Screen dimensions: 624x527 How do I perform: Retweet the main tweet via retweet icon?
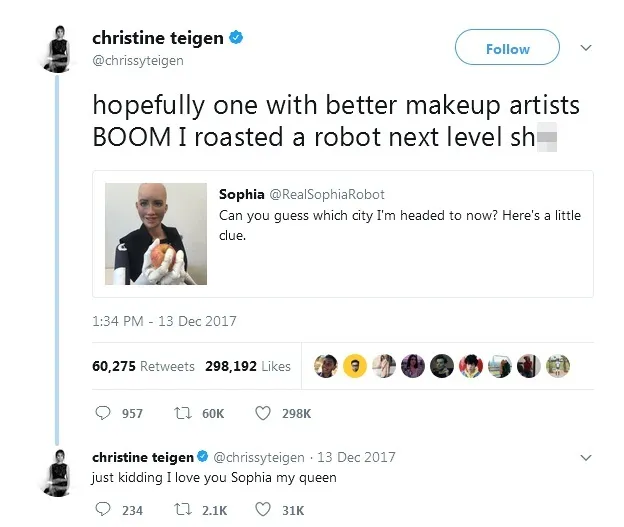pyautogui.click(x=184, y=412)
